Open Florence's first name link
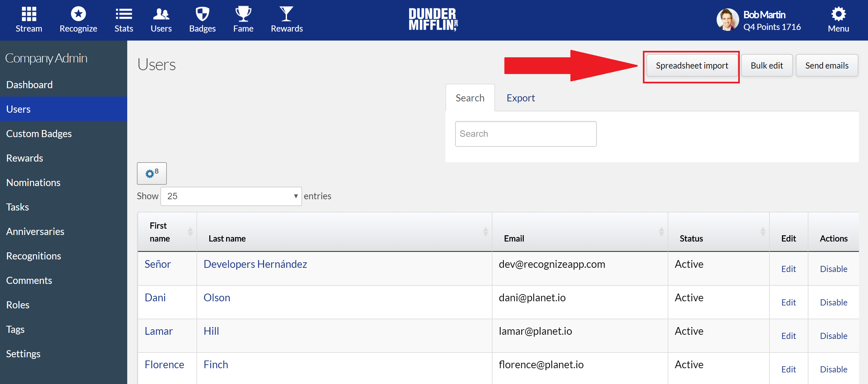The width and height of the screenshot is (868, 384). [x=164, y=364]
